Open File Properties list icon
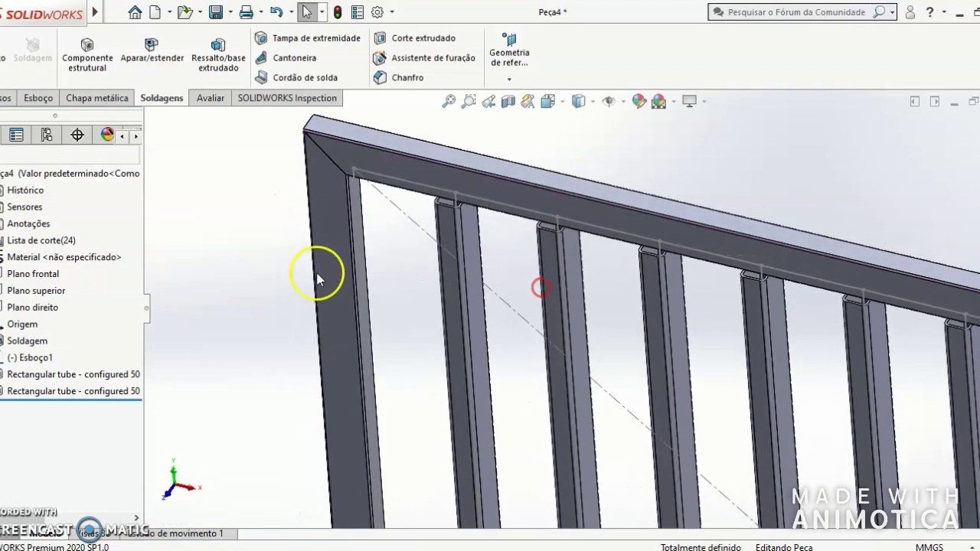 pos(358,12)
